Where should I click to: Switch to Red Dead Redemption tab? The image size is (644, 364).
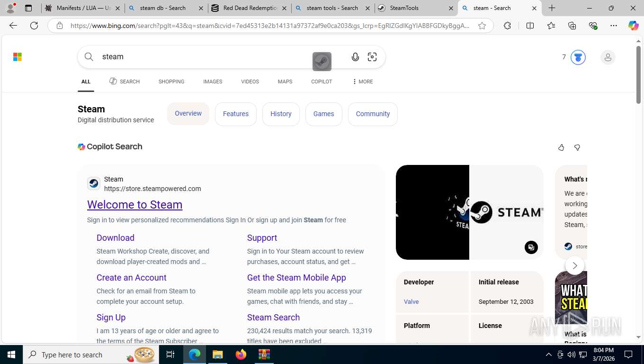pyautogui.click(x=250, y=8)
